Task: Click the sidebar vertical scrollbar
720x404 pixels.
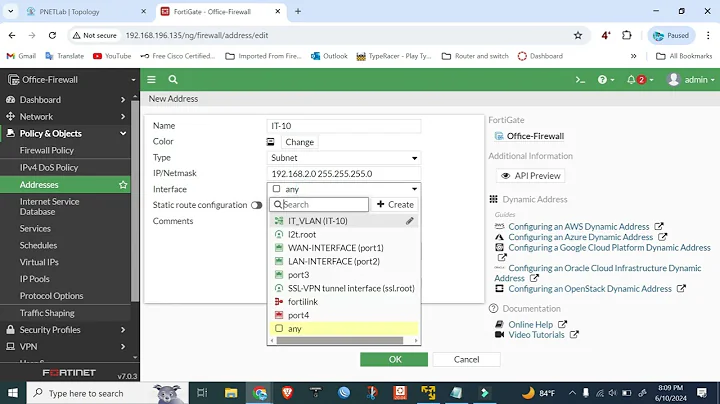Action: pos(135,200)
